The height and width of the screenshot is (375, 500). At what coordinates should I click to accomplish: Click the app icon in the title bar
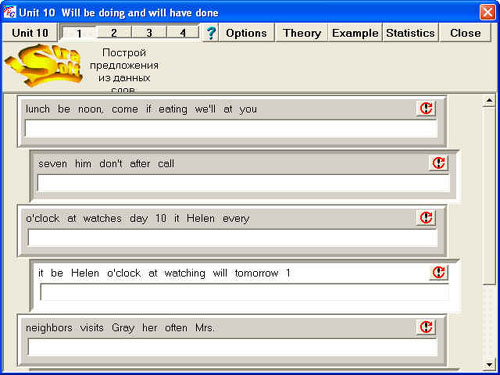coord(9,12)
